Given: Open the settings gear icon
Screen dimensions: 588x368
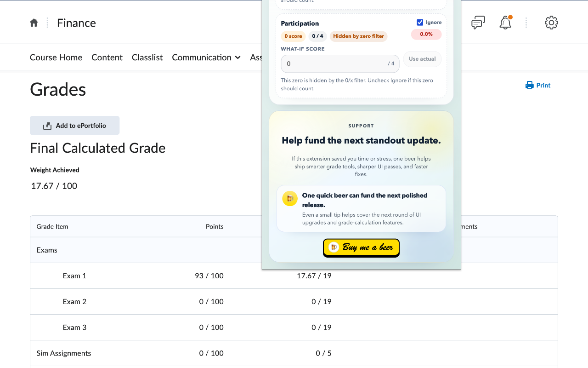Looking at the screenshot, I should [551, 23].
